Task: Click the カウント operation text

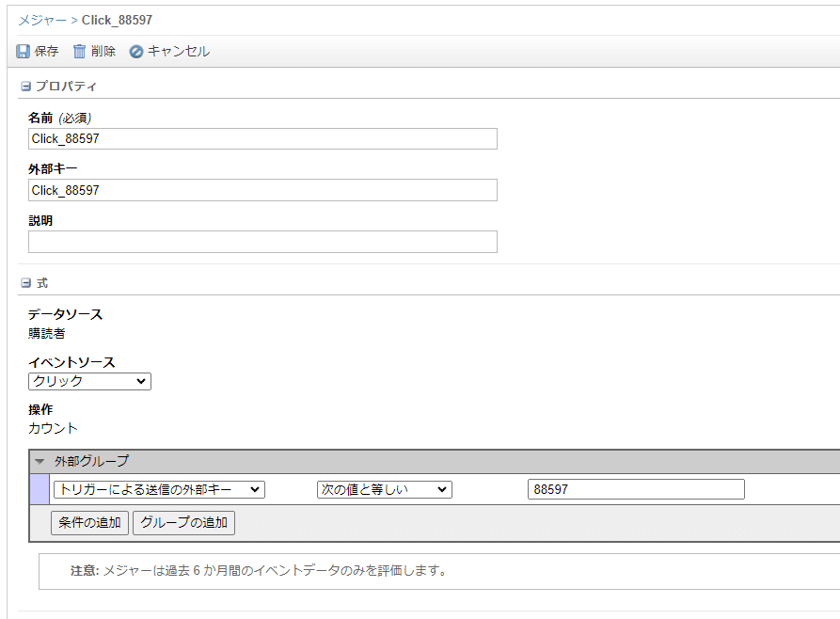Action: coord(53,428)
